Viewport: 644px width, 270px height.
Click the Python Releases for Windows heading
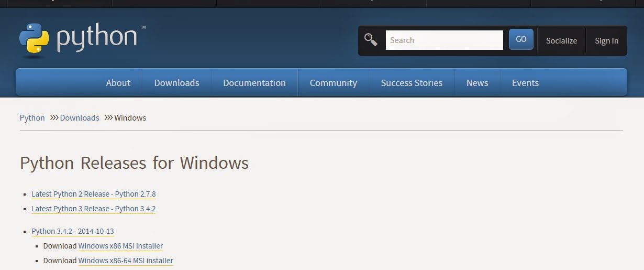[x=134, y=163]
